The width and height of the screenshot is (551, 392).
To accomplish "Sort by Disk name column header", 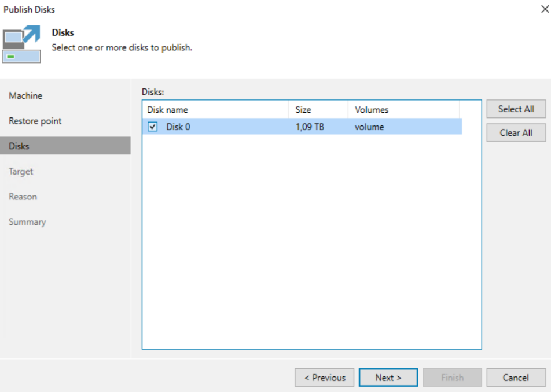I will [x=215, y=110].
